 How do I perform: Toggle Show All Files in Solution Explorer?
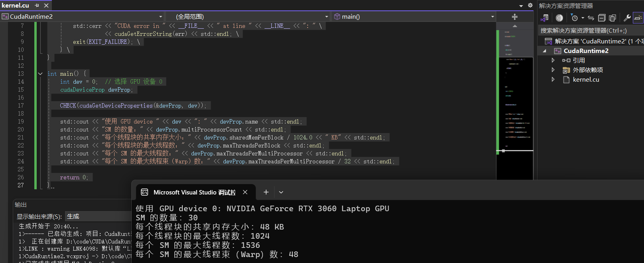click(x=612, y=18)
